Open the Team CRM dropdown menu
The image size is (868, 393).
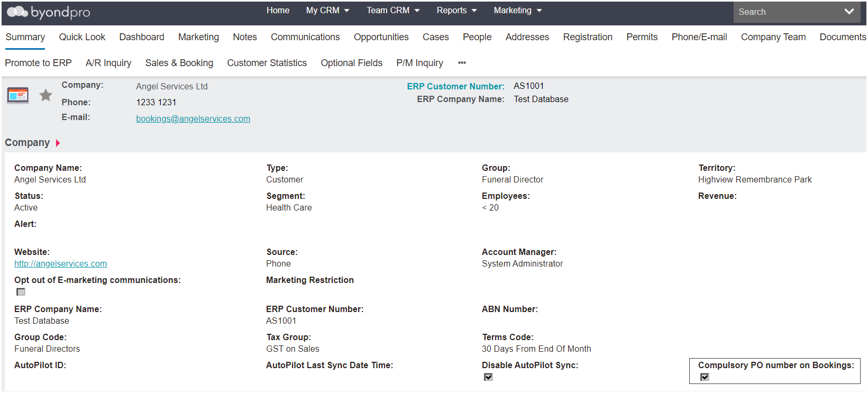(x=393, y=11)
